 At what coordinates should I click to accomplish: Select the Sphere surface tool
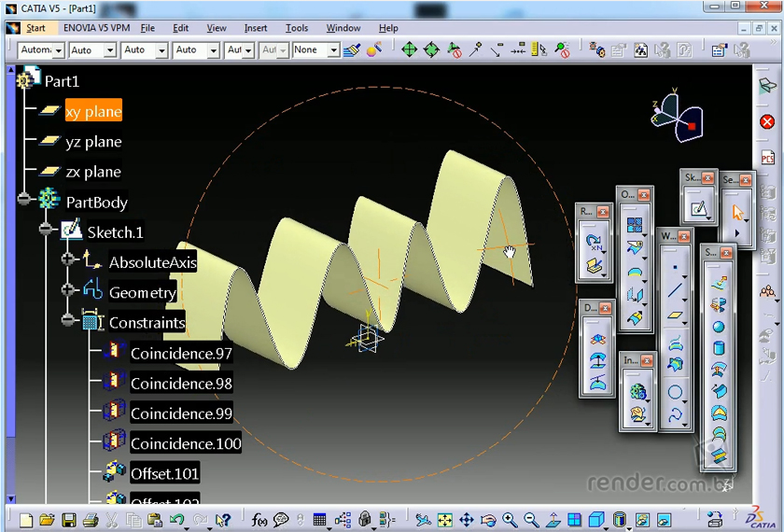[719, 327]
